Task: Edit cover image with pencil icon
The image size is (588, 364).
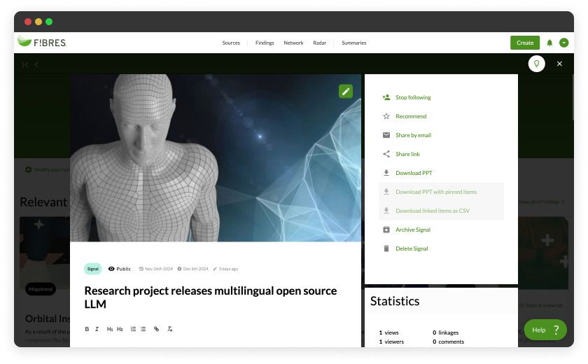Action: tap(345, 91)
